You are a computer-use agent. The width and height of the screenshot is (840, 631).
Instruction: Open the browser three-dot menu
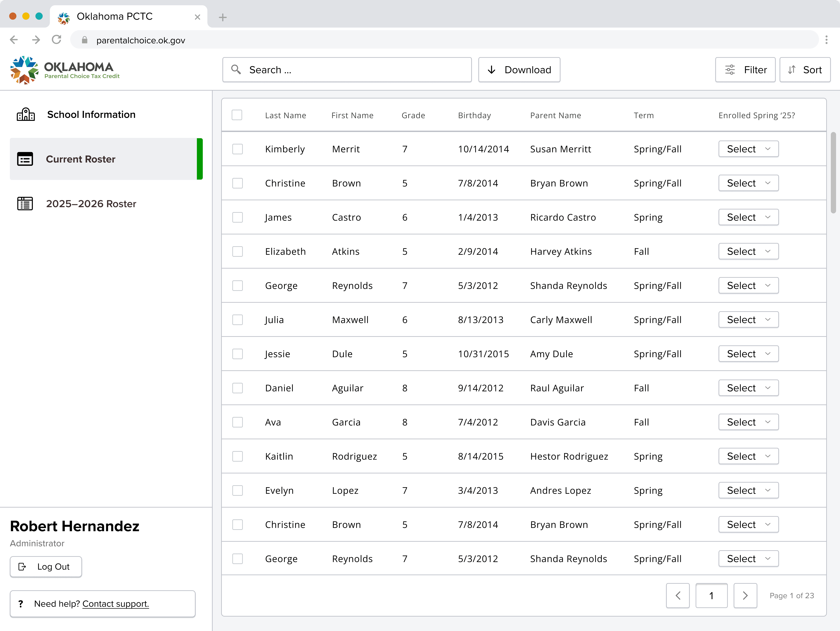(x=826, y=40)
